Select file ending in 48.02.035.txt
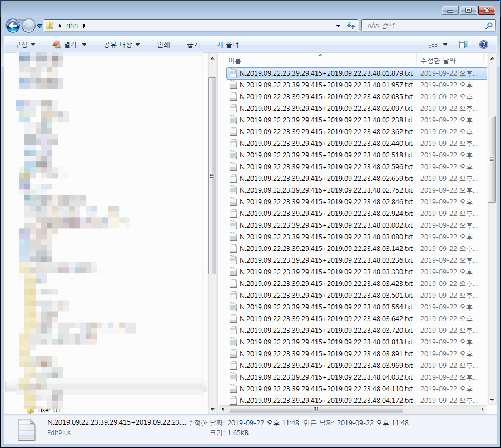Screen dimensions: 501x448 [x=325, y=96]
